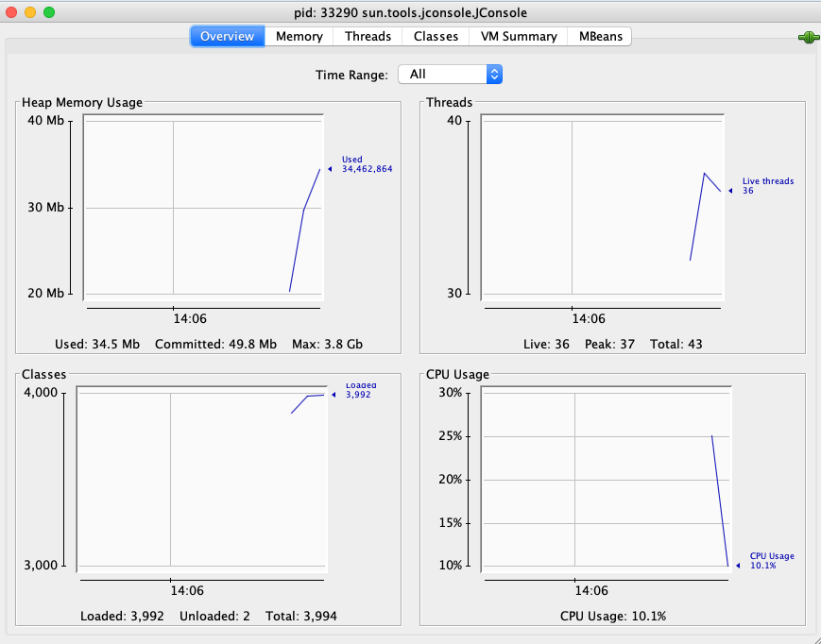Viewport: 821px width, 644px height.
Task: Select the Classes tab
Action: [436, 36]
